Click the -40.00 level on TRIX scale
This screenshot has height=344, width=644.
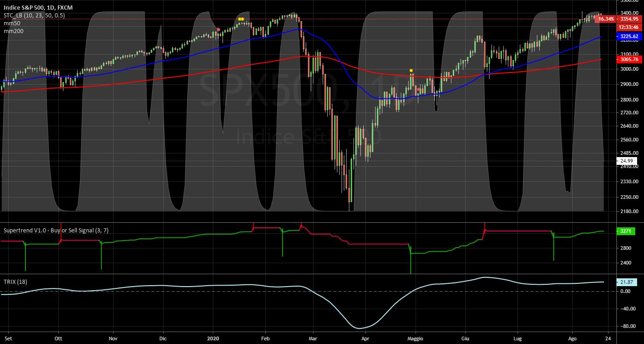coord(628,309)
